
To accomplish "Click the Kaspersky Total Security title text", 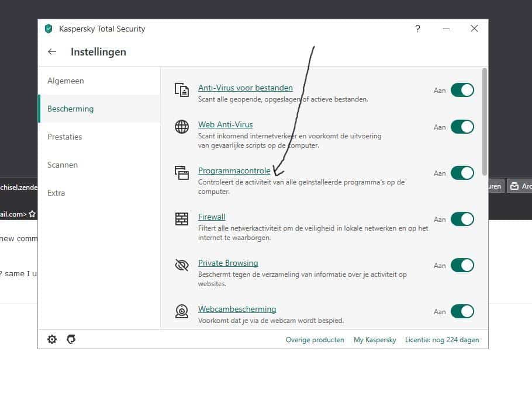I will (102, 29).
